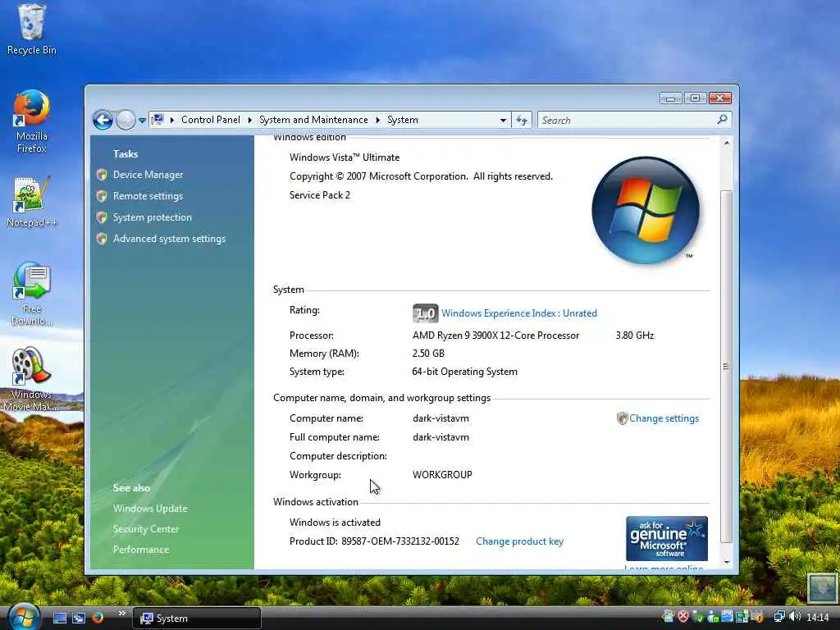Open the Recycle Bin desktop icon

32,30
